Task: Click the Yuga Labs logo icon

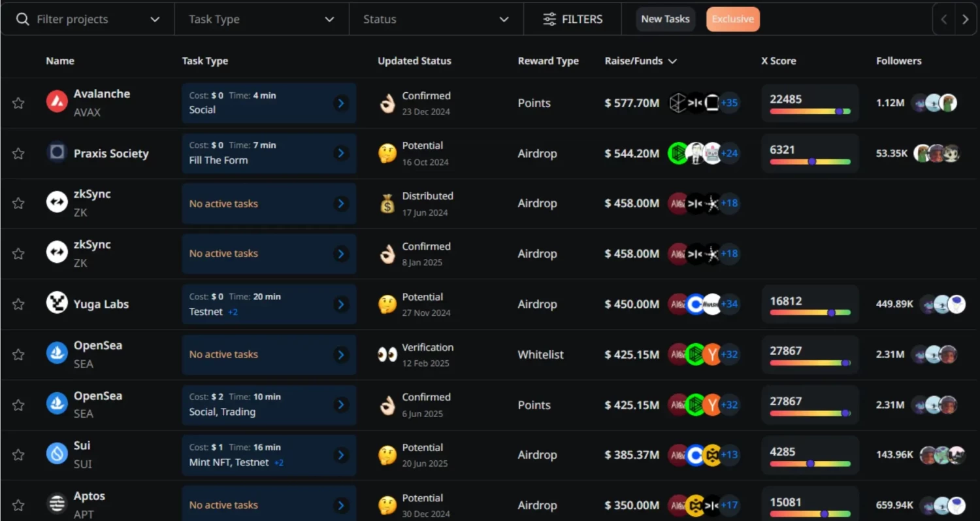Action: (x=57, y=303)
